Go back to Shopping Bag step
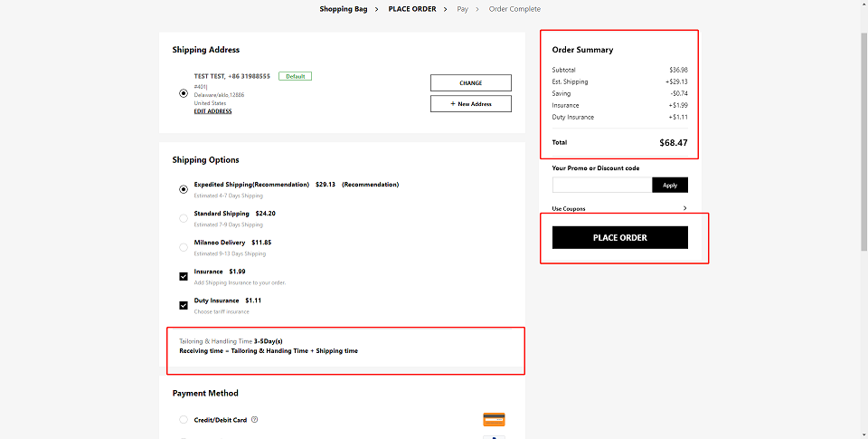Viewport: 868px width, 439px height. [344, 9]
